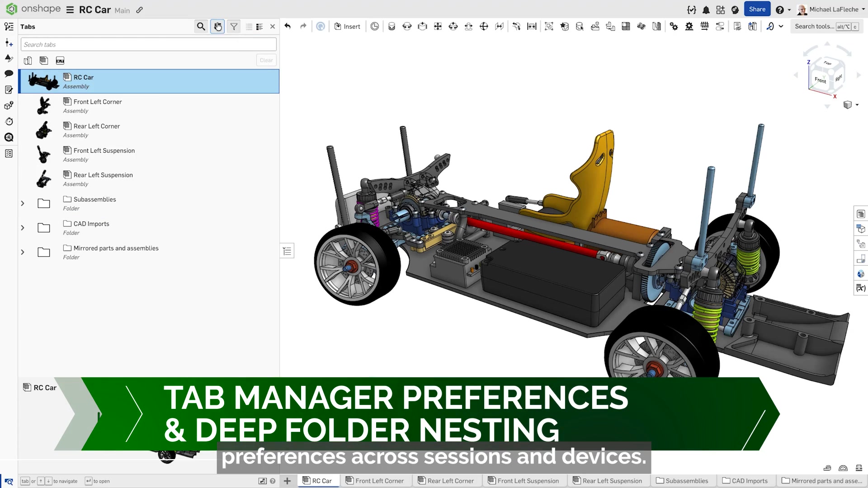
Task: Open the toolbar overflow dropdown arrow
Action: click(x=781, y=26)
